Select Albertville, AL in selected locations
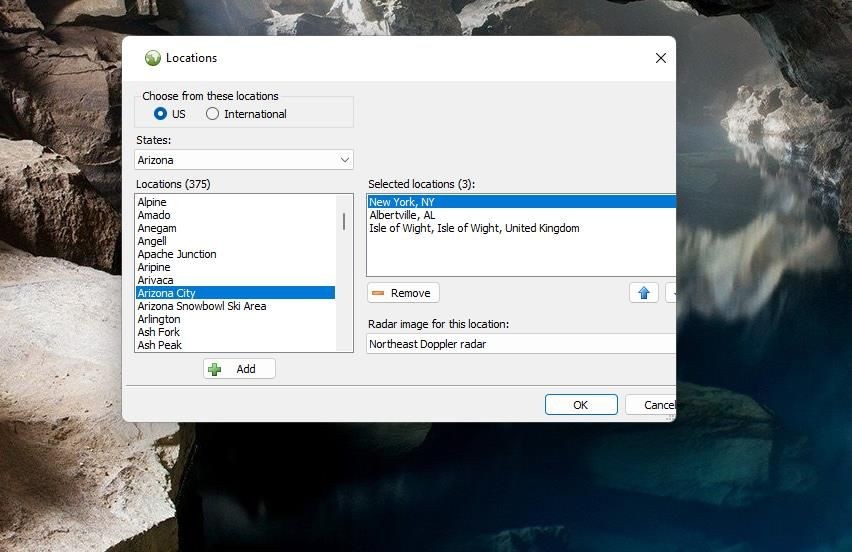This screenshot has height=552, width=852. [x=522, y=215]
